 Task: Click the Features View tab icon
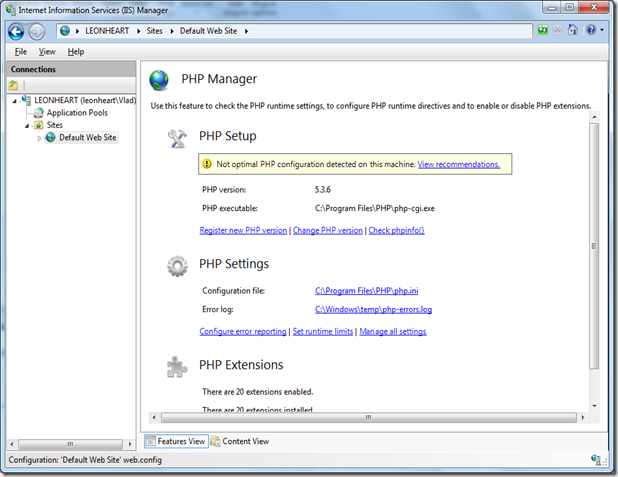151,442
